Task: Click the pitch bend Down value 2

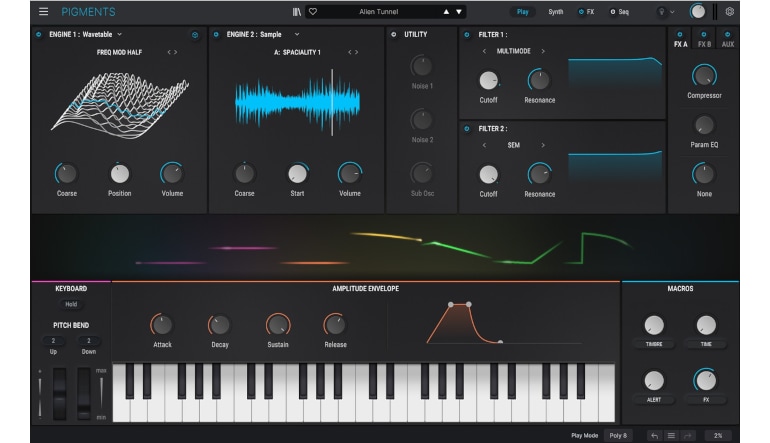Action: (88, 341)
